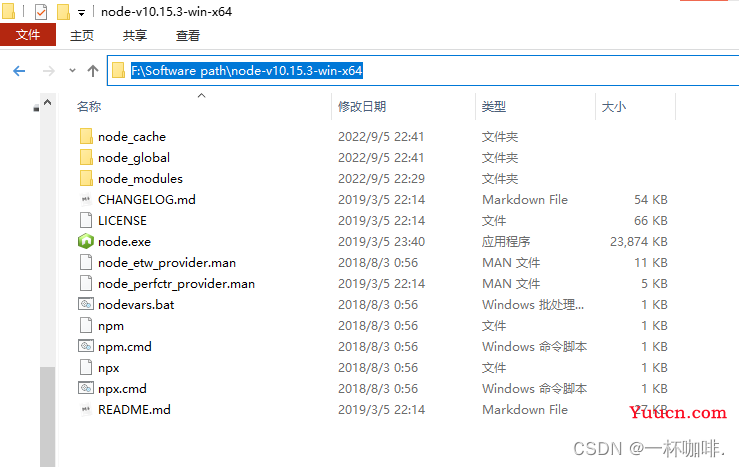Click node_etw_provider.man file icon
The height and width of the screenshot is (467, 739).
tap(86, 262)
